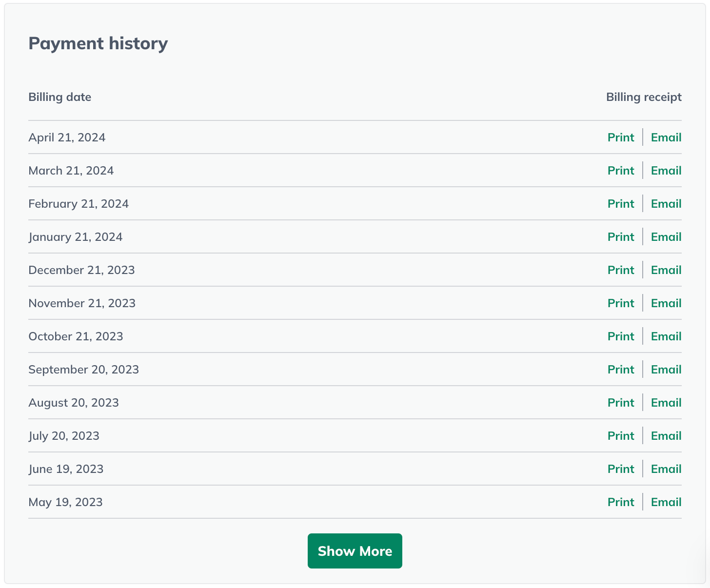Print the December 21, 2023 receipt
Image resolution: width=710 pixels, height=588 pixels.
621,270
